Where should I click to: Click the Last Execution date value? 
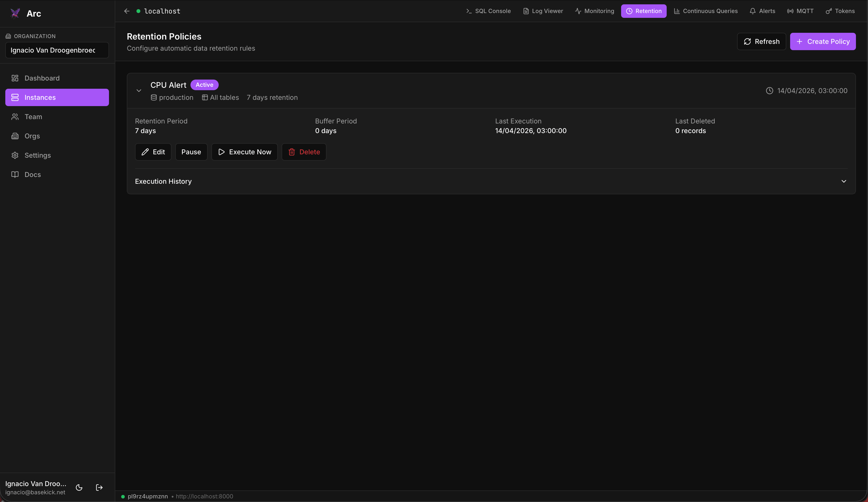531,131
